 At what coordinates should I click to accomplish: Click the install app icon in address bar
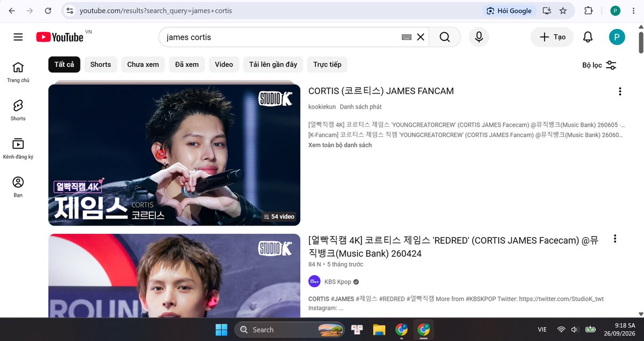point(547,11)
